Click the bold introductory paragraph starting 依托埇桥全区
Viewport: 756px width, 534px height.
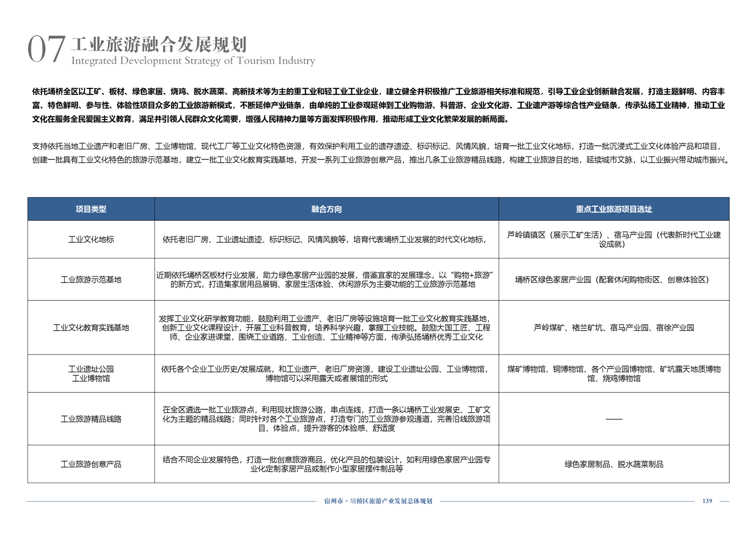coord(378,105)
